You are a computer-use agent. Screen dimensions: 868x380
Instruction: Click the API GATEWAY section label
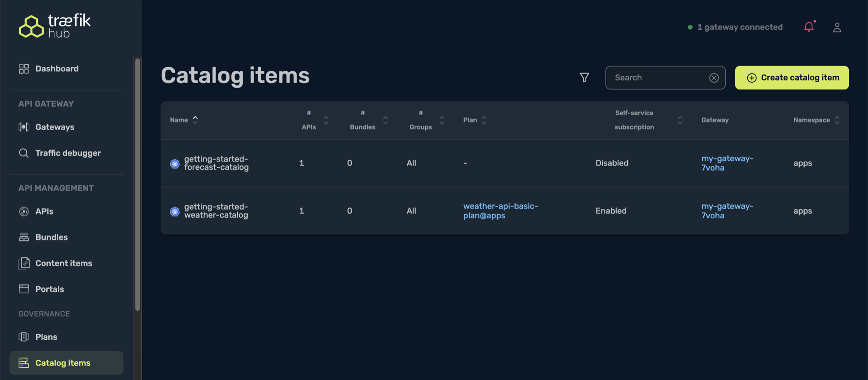coord(46,104)
